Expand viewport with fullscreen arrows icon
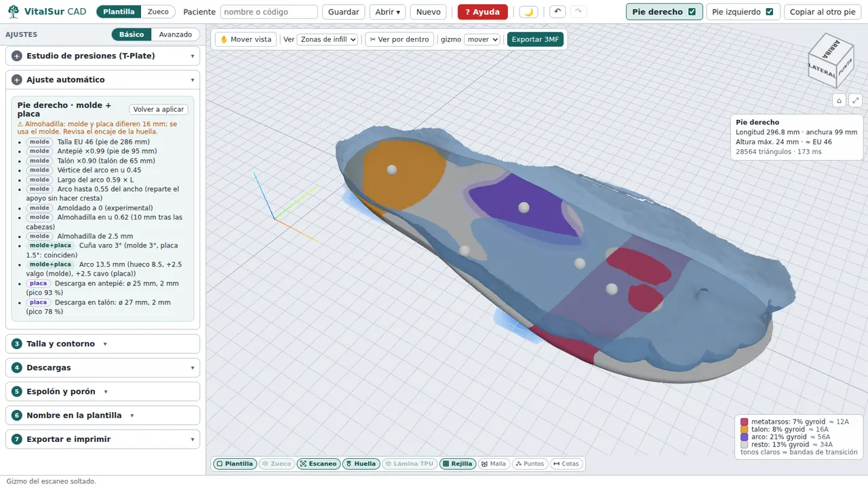 855,100
